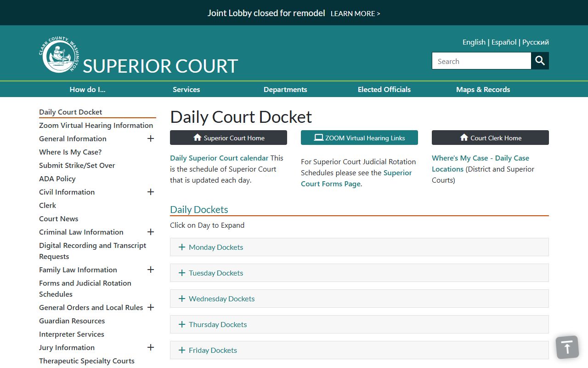
Task: Open Zoom Virtual Hearing Information sidebar link
Action: click(x=96, y=125)
